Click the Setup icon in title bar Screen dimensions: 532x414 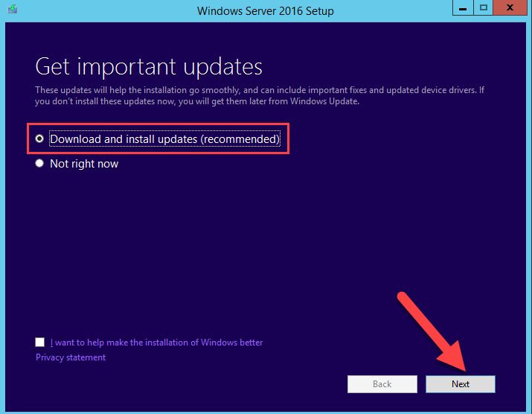click(x=13, y=9)
